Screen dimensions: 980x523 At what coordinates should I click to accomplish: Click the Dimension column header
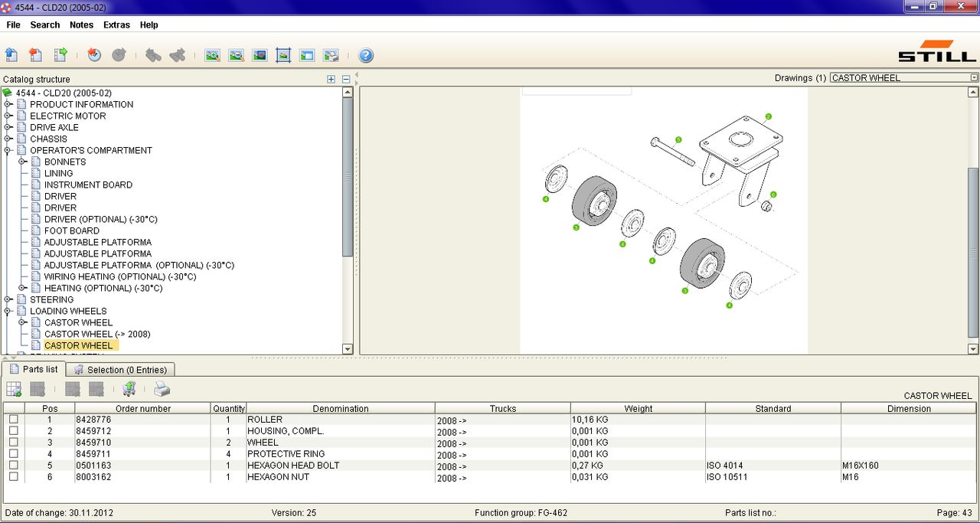point(909,408)
